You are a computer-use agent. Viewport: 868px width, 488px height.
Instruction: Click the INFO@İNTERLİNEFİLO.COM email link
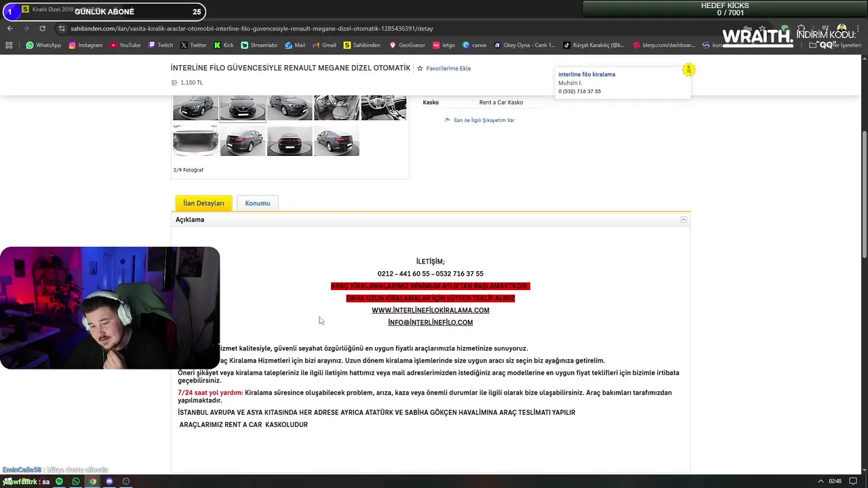click(431, 323)
